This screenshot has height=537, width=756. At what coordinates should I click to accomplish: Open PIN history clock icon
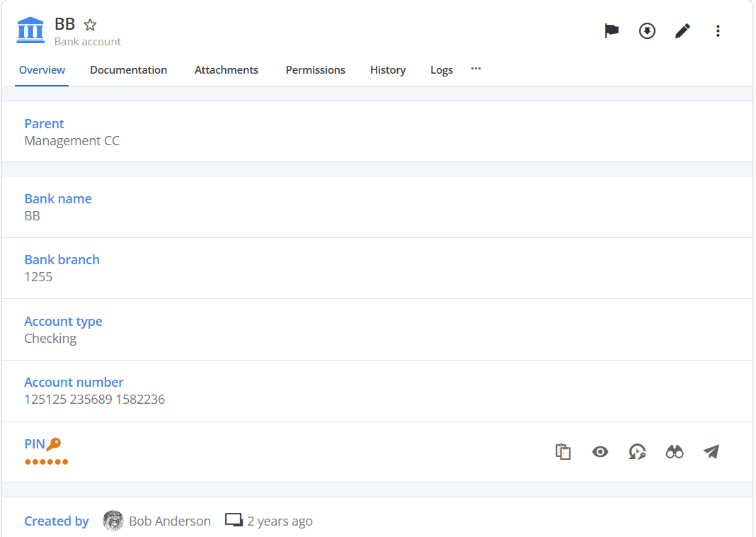pyautogui.click(x=637, y=452)
